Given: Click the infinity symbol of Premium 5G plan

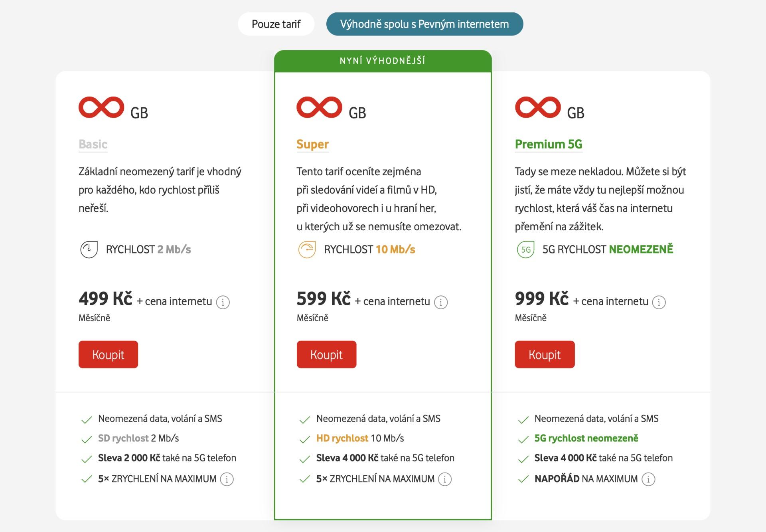Looking at the screenshot, I should tap(538, 107).
